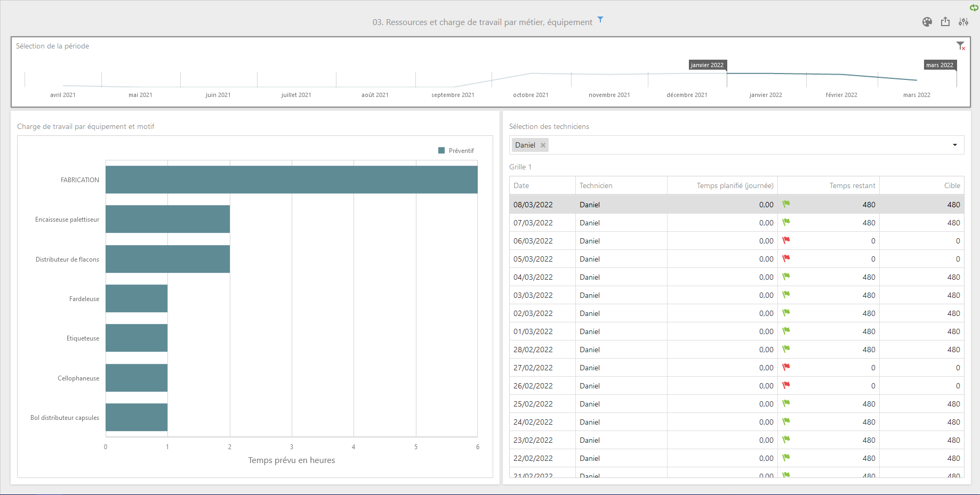The width and height of the screenshot is (980, 495).
Task: Click red flag in 27/02/2022 row
Action: tap(786, 367)
